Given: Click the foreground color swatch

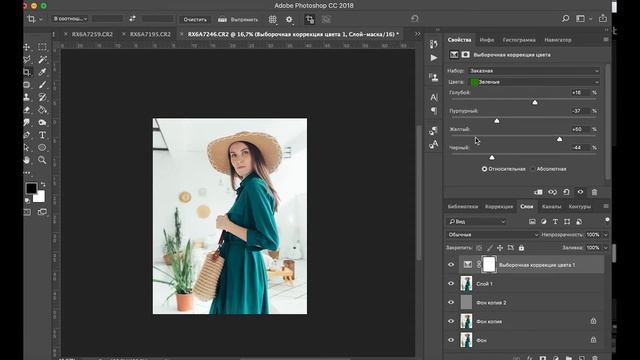Looking at the screenshot, I should [31, 188].
